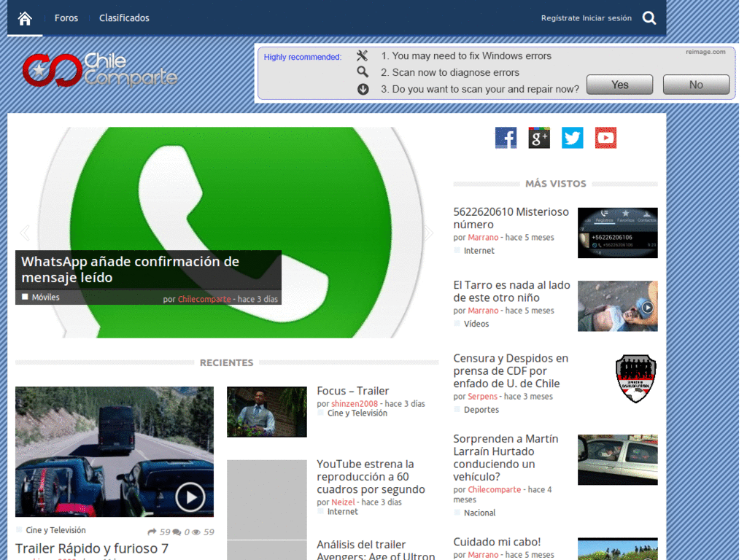Click comments icon under Rápido y furioso thumbnail
Image resolution: width=747 pixels, height=560 pixels.
177,532
